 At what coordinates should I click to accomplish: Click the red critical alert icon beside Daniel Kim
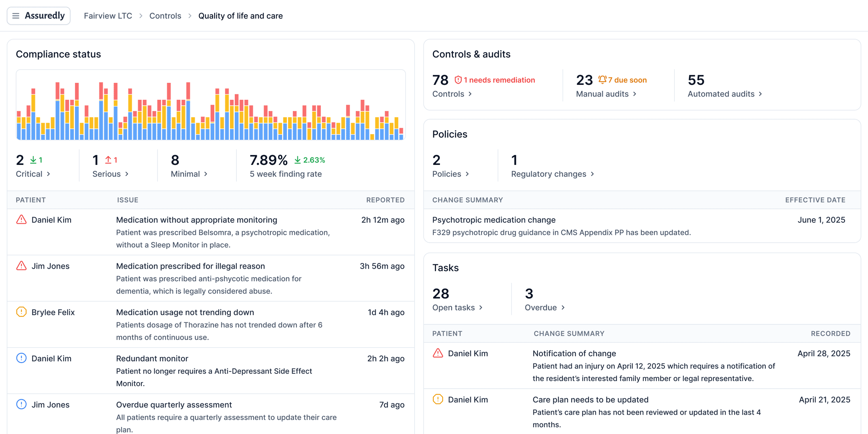[21, 220]
